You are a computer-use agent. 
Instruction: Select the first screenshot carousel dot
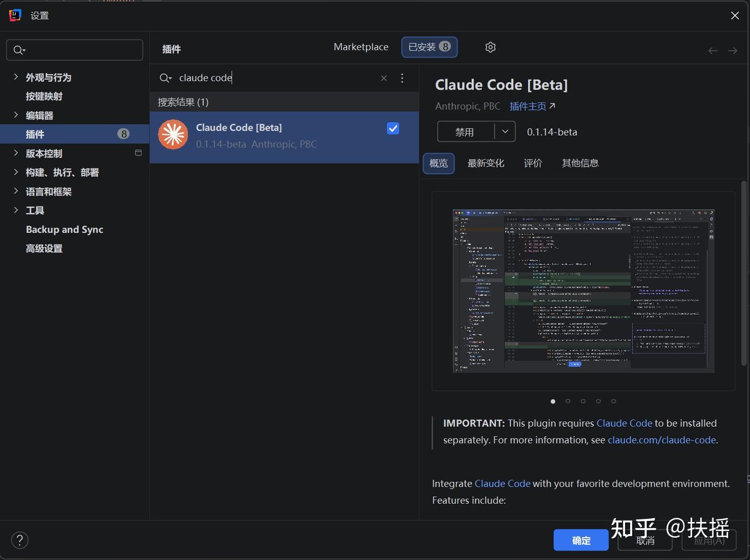[x=553, y=401]
